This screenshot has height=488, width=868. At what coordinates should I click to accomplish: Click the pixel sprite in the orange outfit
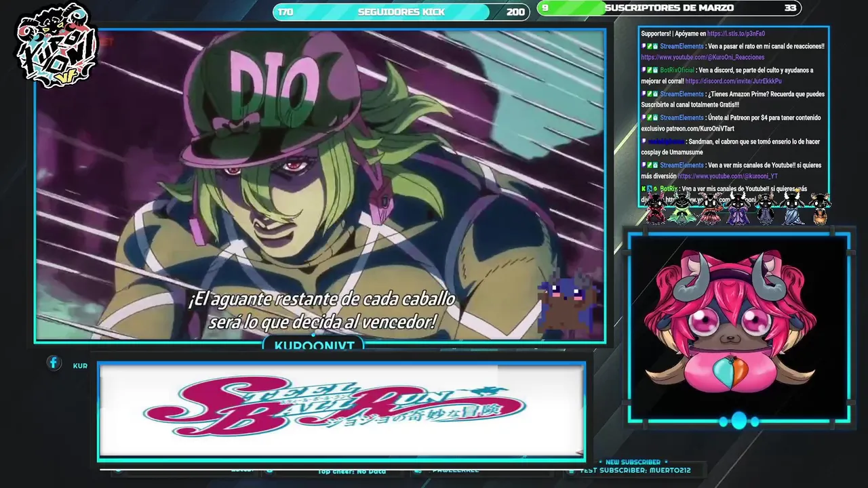click(820, 208)
